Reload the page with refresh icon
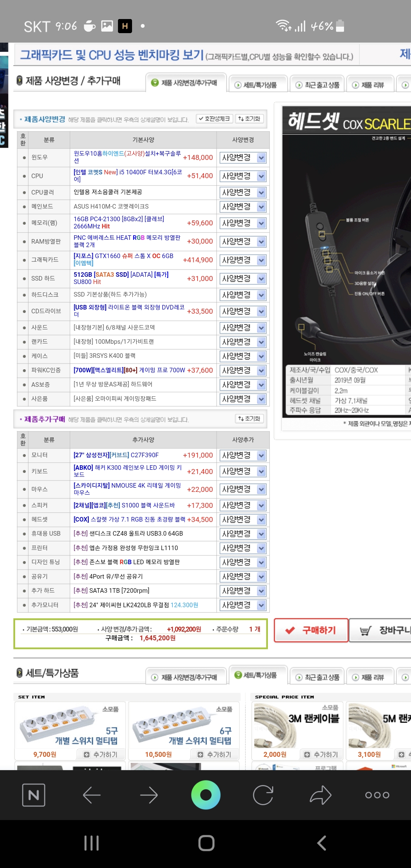 (263, 795)
